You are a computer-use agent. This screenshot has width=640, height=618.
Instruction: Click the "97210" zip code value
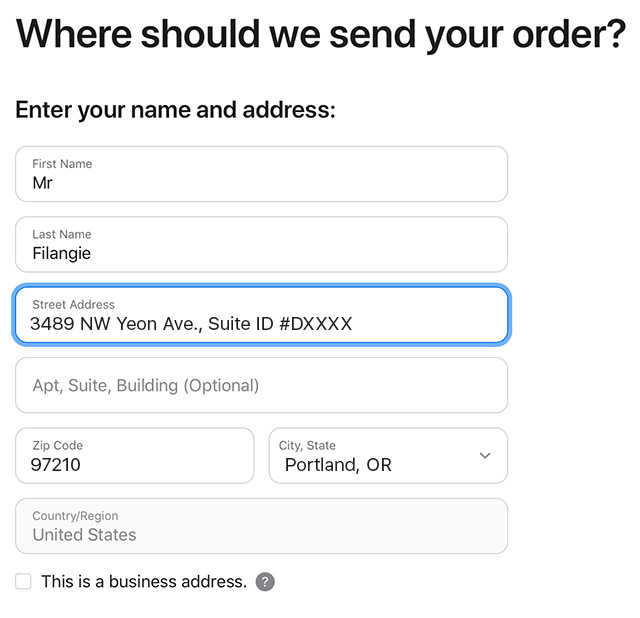click(56, 465)
